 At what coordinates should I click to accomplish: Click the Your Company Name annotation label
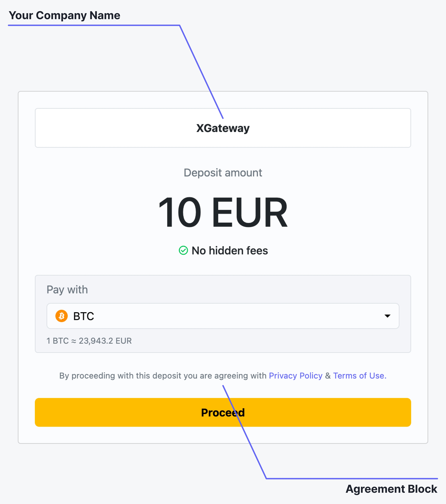pyautogui.click(x=64, y=15)
